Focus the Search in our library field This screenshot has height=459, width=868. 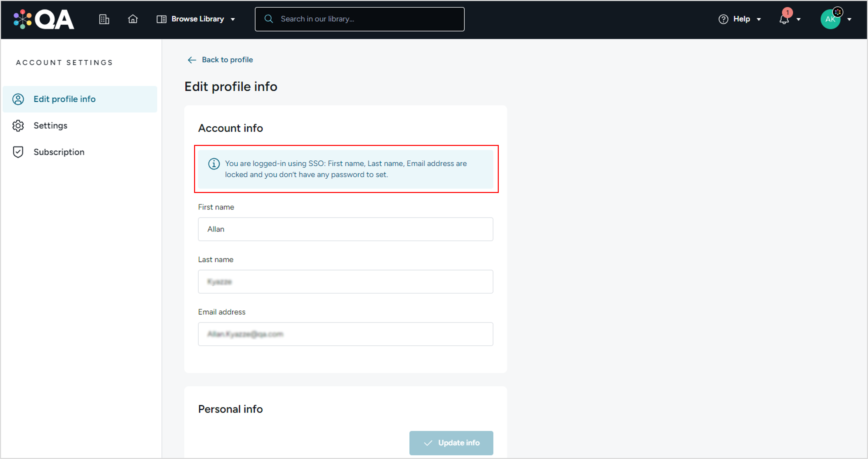pos(360,19)
